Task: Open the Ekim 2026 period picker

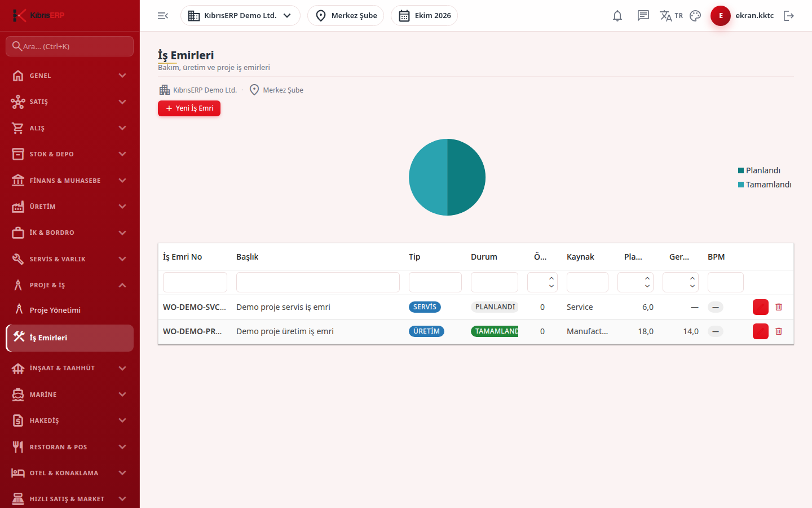Action: coord(424,16)
